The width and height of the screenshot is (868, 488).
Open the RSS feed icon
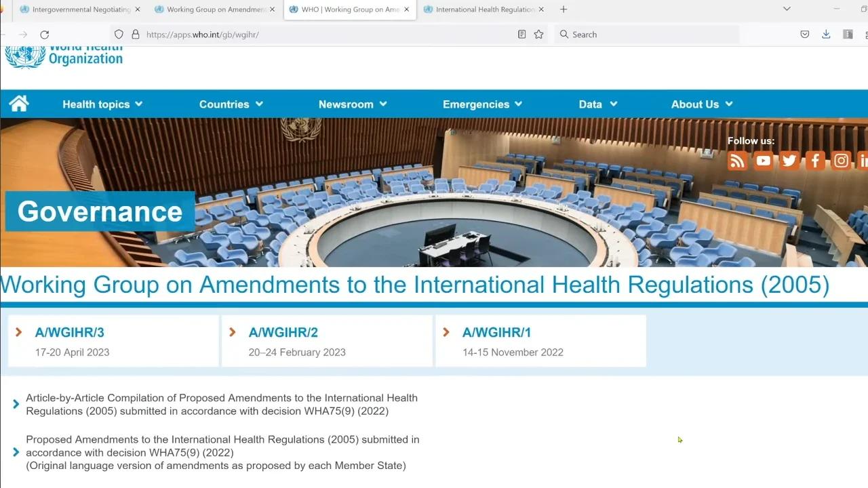[x=737, y=161]
